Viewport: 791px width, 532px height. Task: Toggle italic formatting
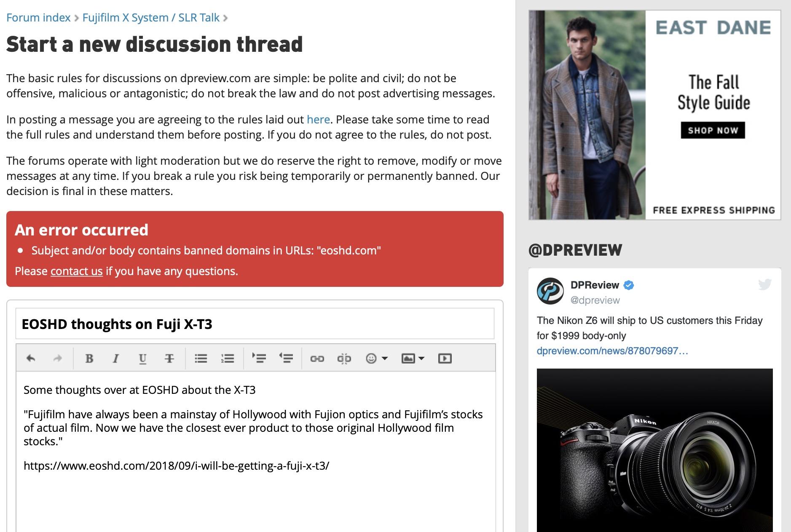click(x=115, y=358)
